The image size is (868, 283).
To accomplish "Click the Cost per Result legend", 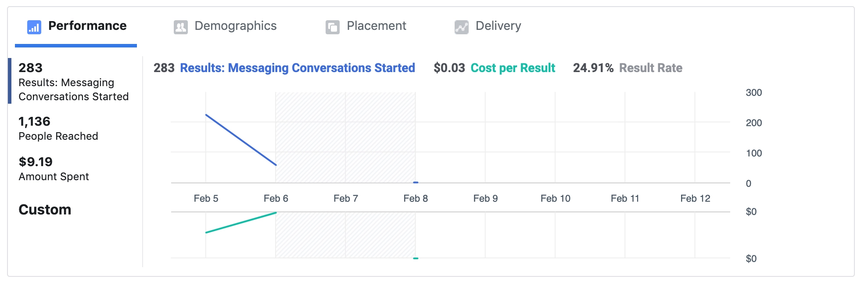I will 513,68.
